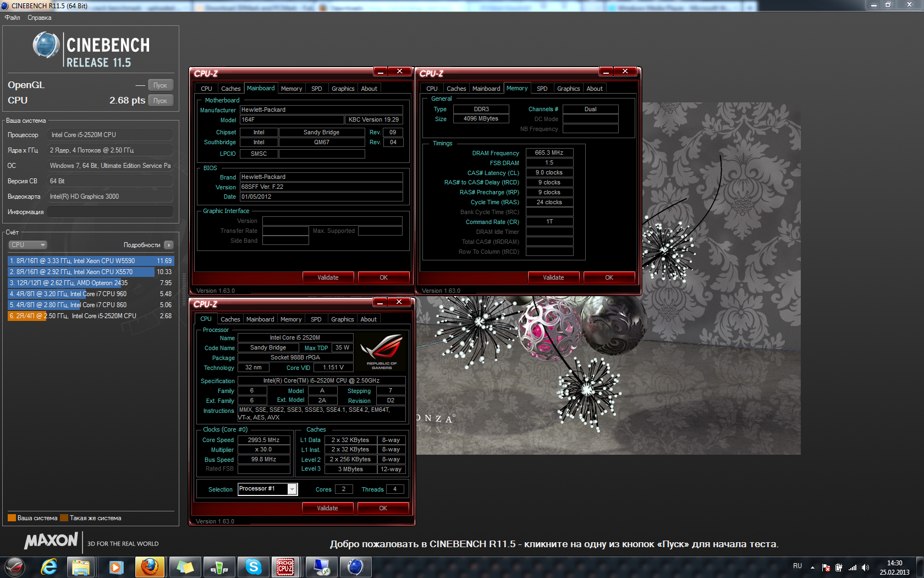Open Mainboard tab in bottom CPU-Z window
This screenshot has height=578, width=924.
point(260,319)
